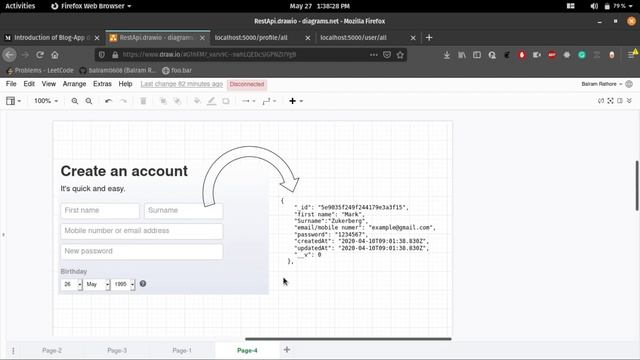Click the fill color bucket icon
Image resolution: width=640 pixels, height=360 pixels.
[x=197, y=101]
